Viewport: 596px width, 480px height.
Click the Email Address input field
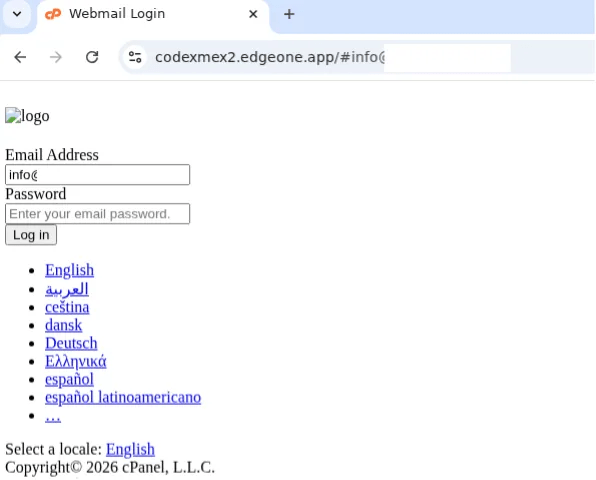97,174
